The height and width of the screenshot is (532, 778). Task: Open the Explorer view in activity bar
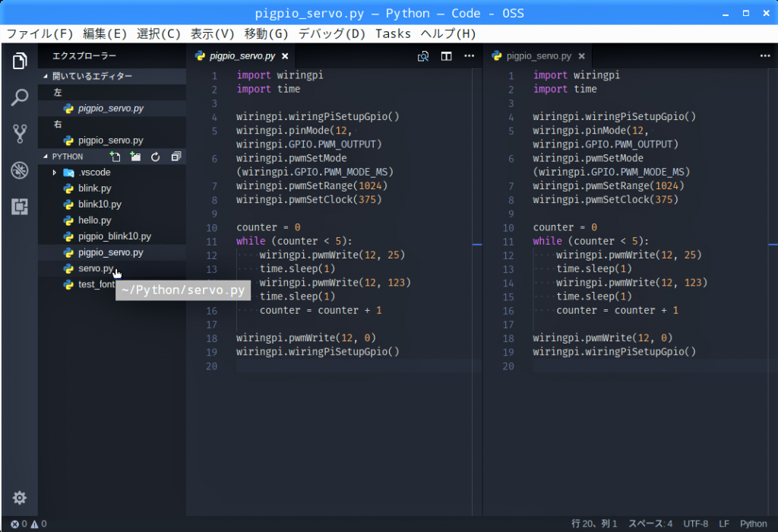tap(20, 62)
